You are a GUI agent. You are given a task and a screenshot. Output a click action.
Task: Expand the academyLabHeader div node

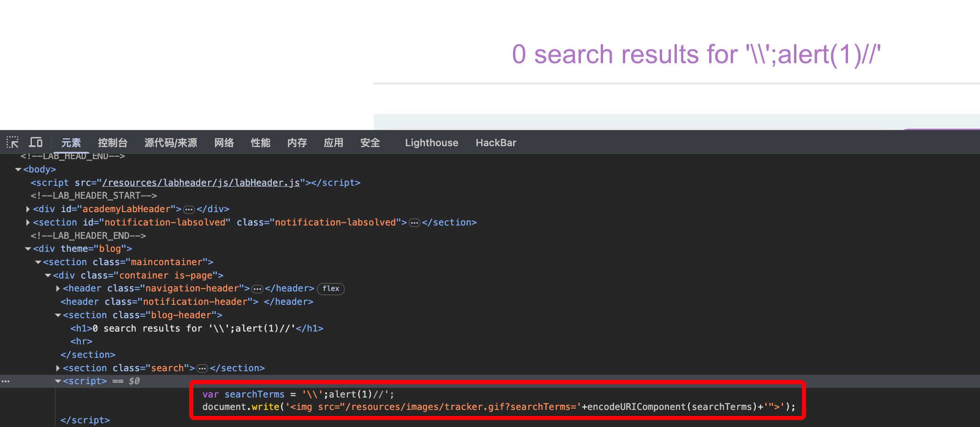pos(28,209)
